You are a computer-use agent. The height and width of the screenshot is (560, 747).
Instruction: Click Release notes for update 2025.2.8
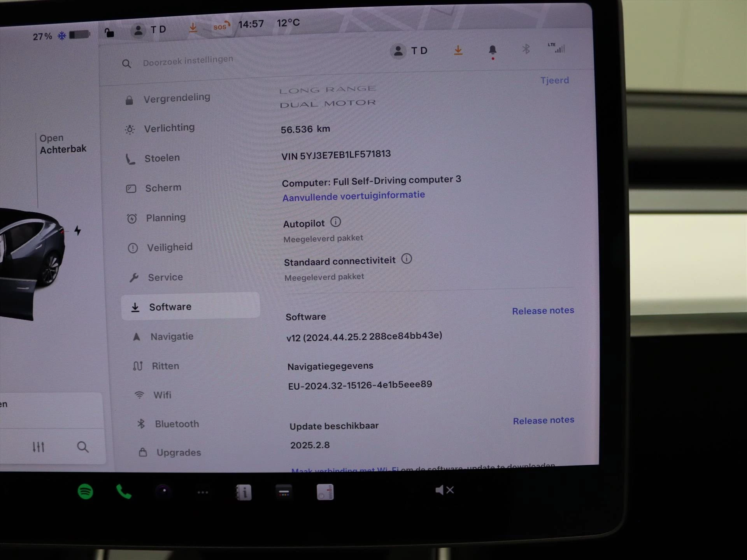point(542,419)
